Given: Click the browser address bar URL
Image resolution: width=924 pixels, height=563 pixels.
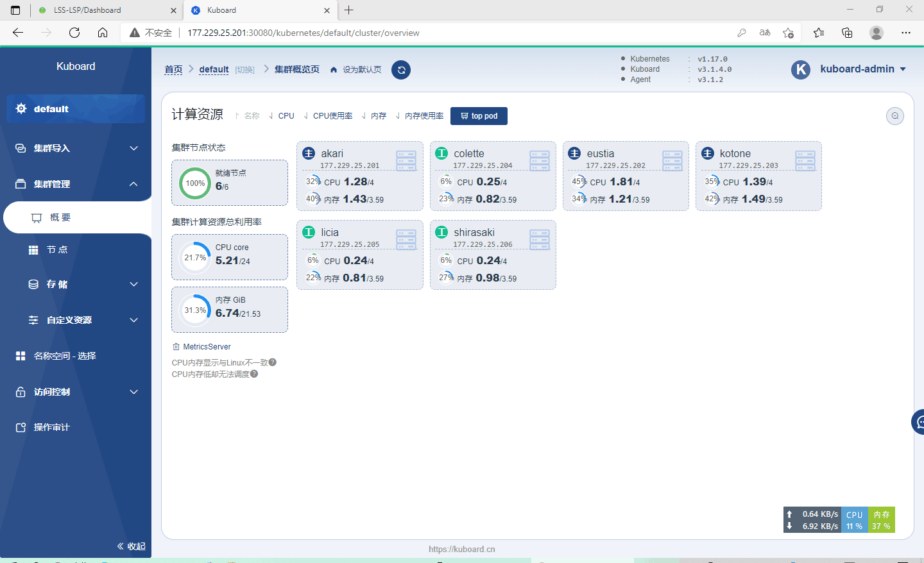Looking at the screenshot, I should (304, 33).
